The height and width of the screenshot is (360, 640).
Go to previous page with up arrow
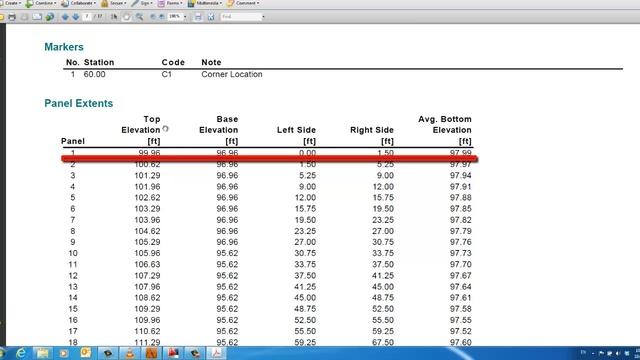coord(65,17)
